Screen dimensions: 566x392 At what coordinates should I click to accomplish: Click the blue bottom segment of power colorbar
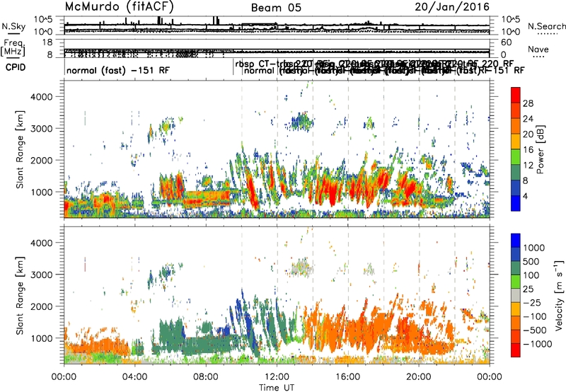(x=516, y=203)
